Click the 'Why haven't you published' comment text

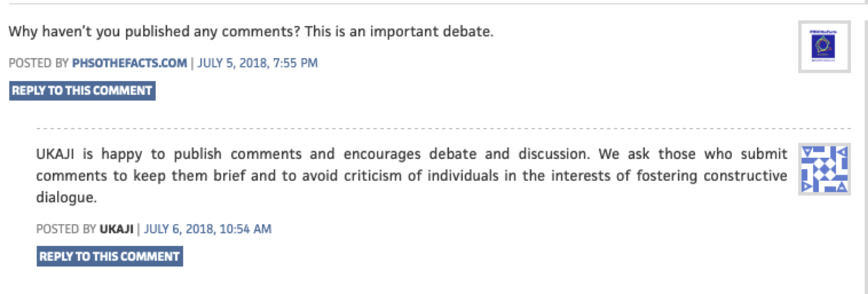tap(250, 32)
